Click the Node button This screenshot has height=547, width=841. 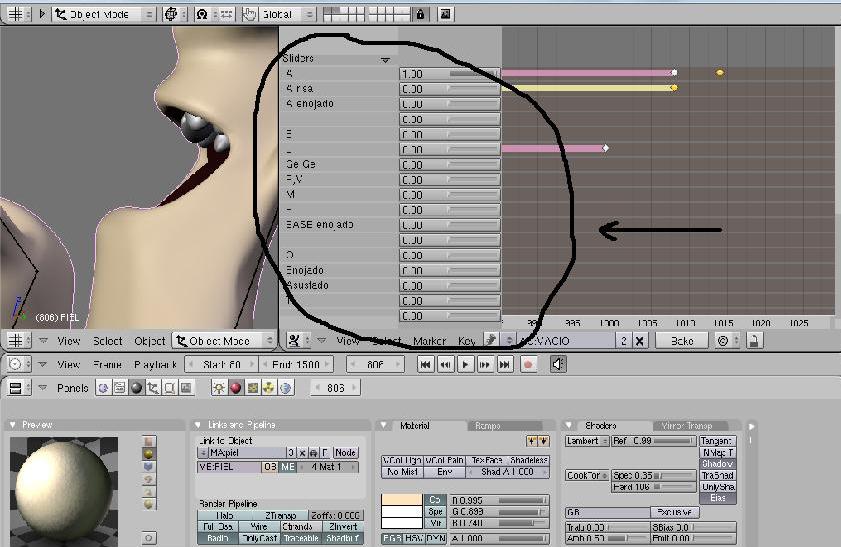pos(345,453)
